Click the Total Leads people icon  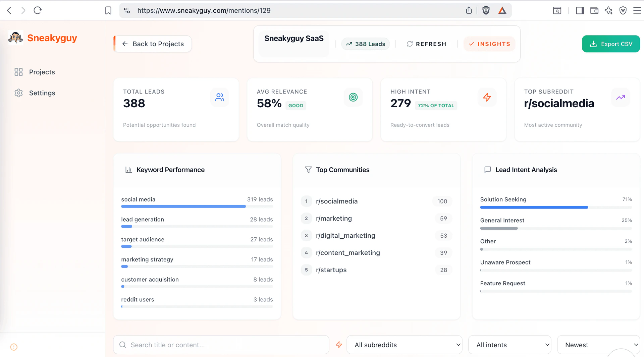[x=220, y=97]
